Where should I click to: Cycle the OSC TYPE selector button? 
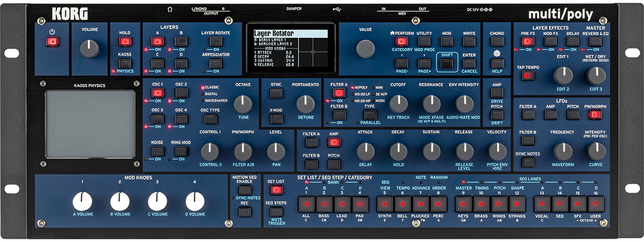(210, 119)
